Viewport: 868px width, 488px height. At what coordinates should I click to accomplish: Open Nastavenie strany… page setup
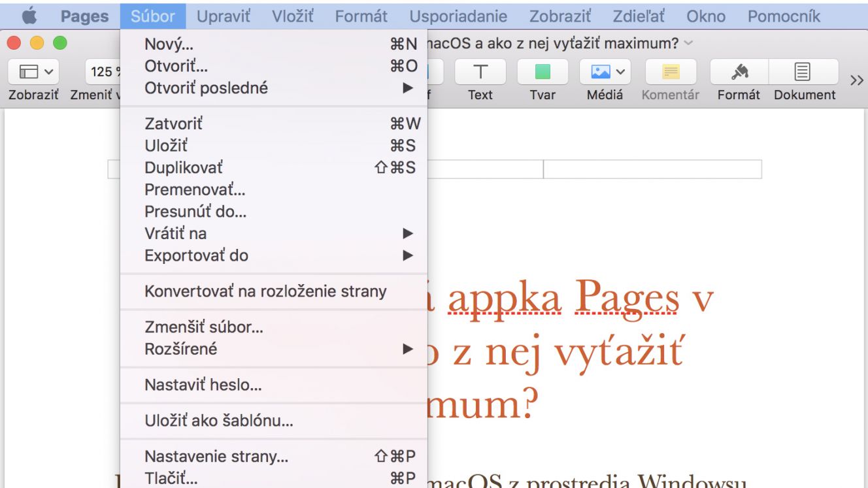[274, 456]
